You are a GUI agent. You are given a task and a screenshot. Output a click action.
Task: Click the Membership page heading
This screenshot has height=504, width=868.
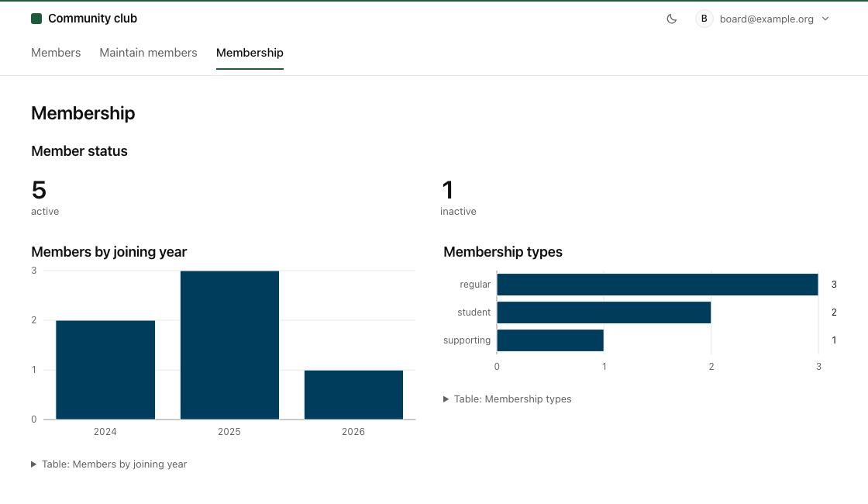(x=83, y=113)
